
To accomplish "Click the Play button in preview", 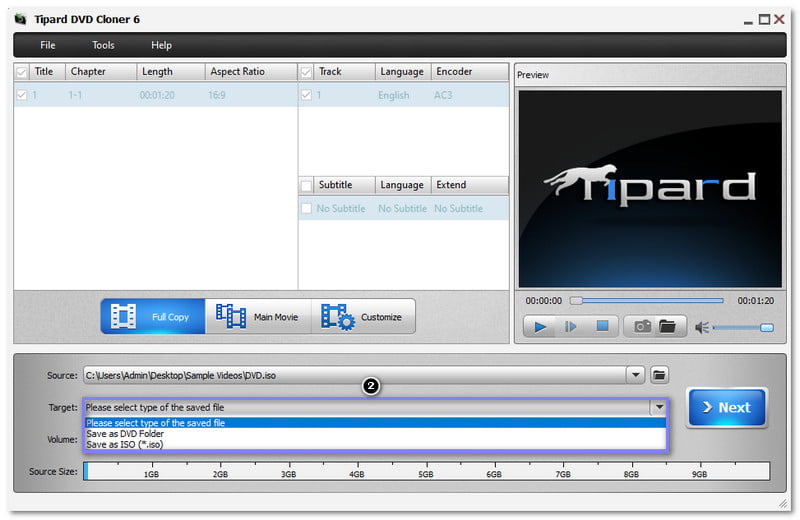I will pyautogui.click(x=540, y=327).
